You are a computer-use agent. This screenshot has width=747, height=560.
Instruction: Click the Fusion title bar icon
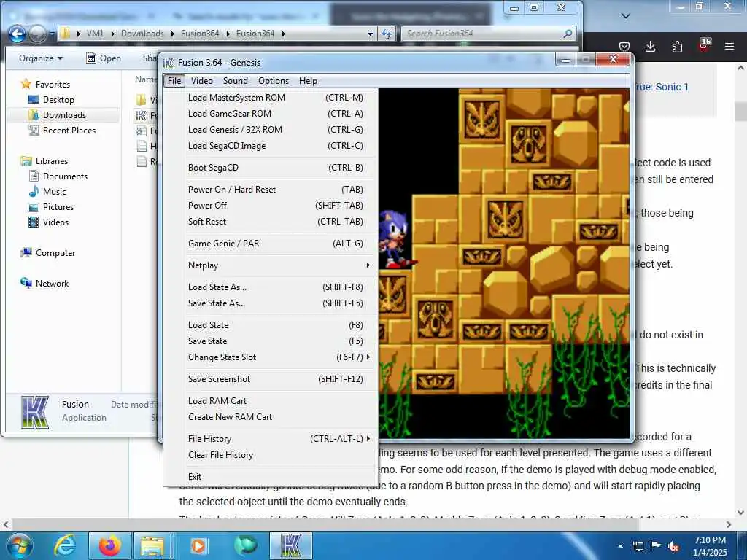(169, 63)
